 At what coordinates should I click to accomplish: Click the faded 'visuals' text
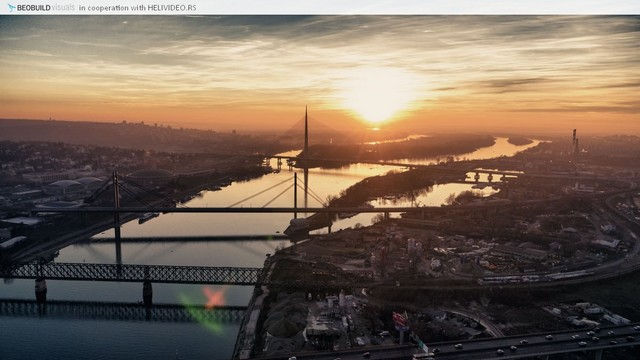pyautogui.click(x=64, y=8)
